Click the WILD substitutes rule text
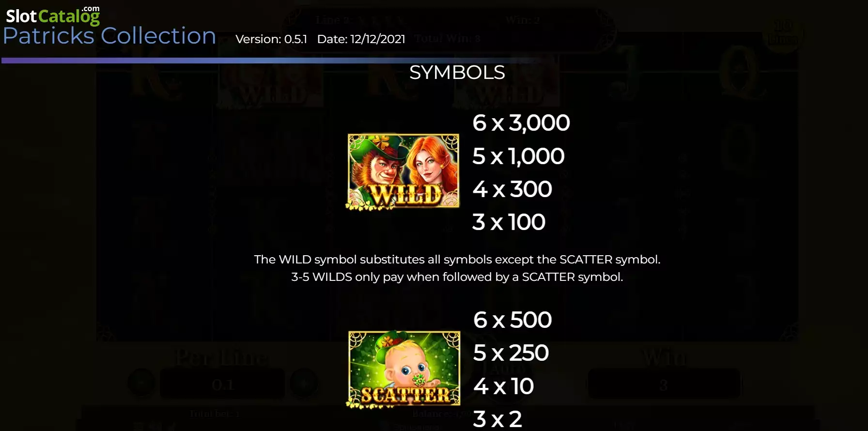This screenshot has height=431, width=868. pos(457,260)
